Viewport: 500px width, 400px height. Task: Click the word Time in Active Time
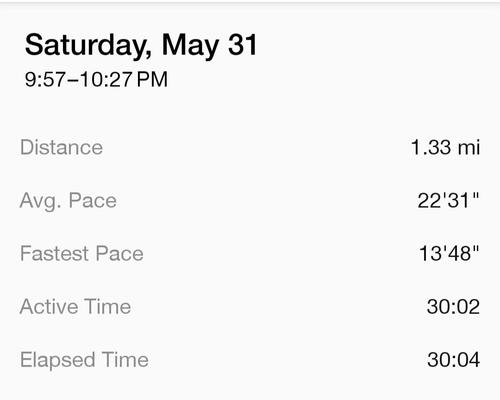pos(107,306)
